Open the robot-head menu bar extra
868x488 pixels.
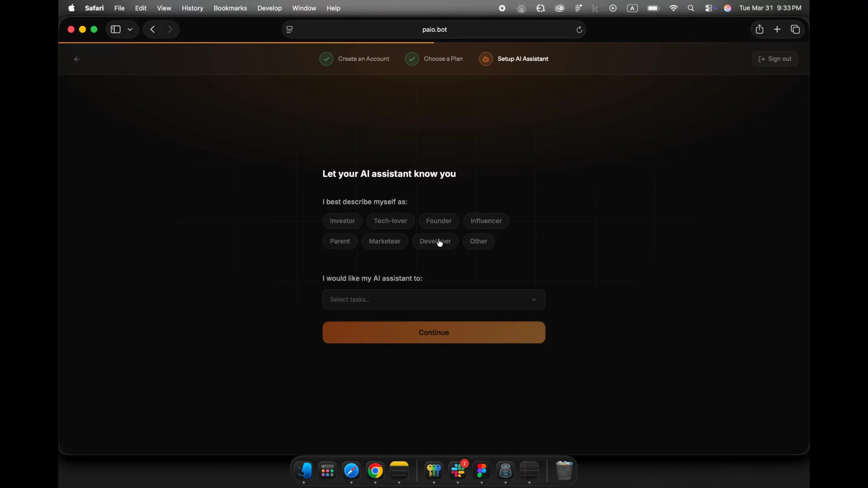(522, 8)
